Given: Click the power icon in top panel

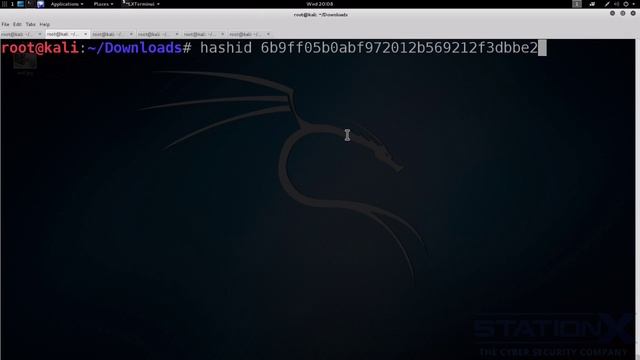Looking at the screenshot, I should pyautogui.click(x=626, y=4).
